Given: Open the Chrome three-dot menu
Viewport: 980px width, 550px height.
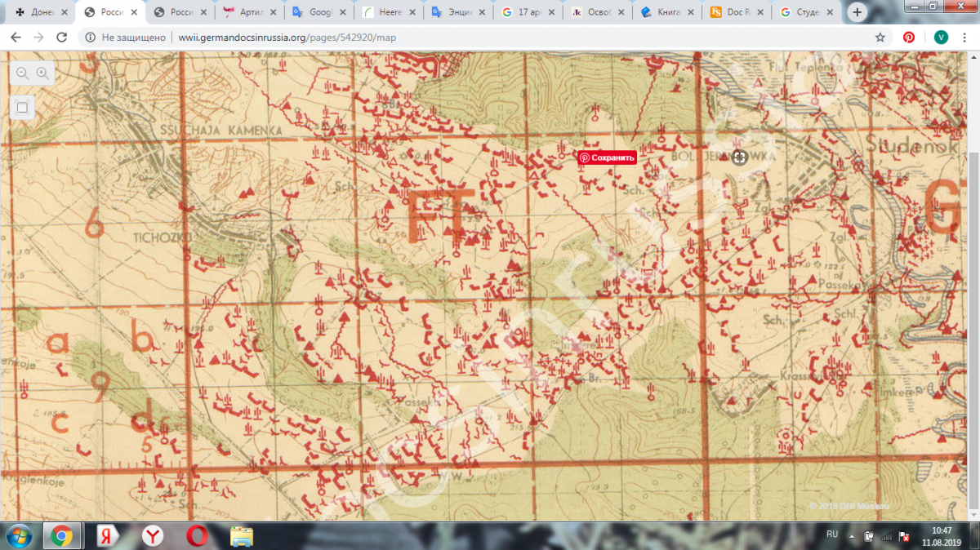Looking at the screenshot, I should pos(964,38).
